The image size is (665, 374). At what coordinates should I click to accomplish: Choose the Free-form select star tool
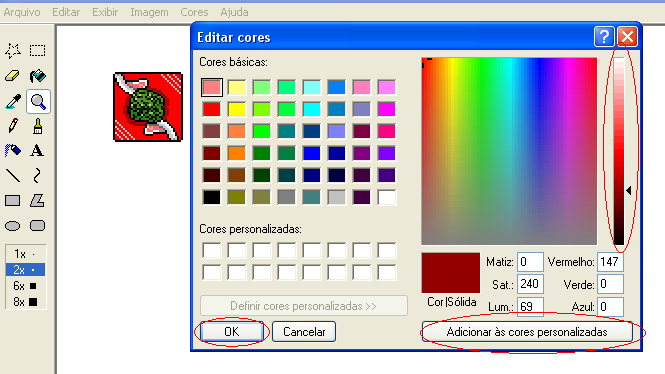pos(13,51)
